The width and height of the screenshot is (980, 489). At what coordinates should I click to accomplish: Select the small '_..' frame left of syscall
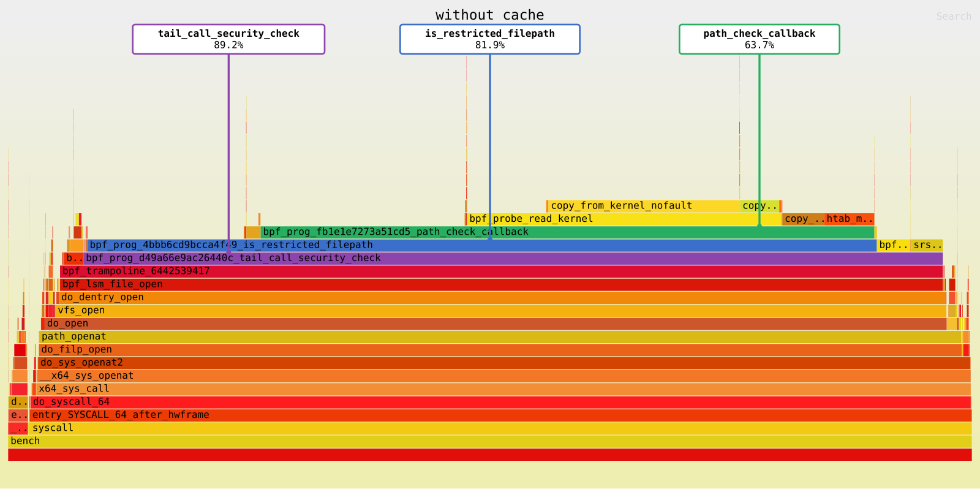pyautogui.click(x=18, y=428)
